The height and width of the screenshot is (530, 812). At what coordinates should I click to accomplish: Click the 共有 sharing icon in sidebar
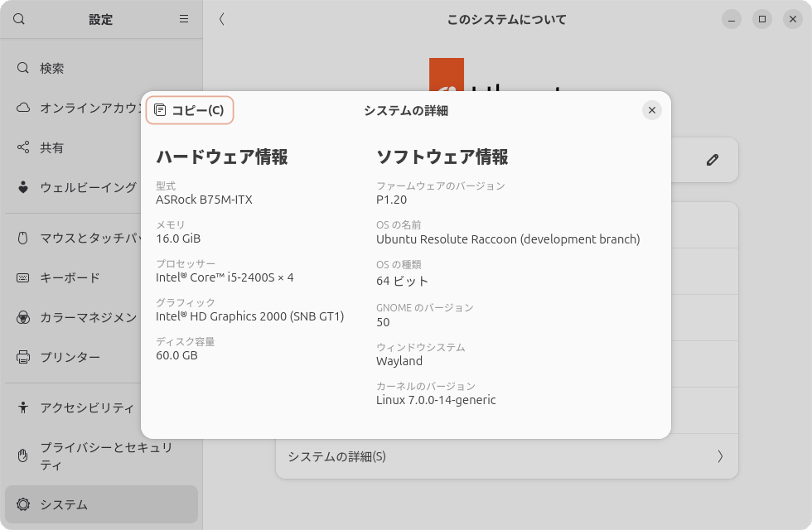23,148
